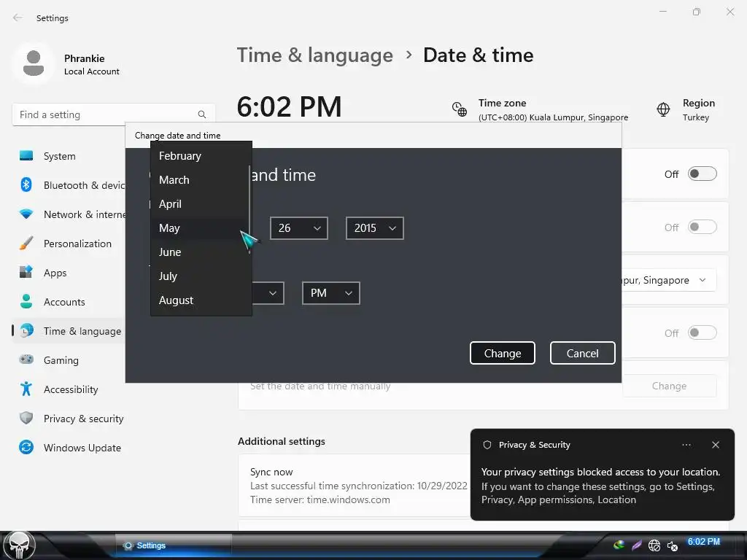Click the Time zone Kuala Lumpur text

point(553,117)
